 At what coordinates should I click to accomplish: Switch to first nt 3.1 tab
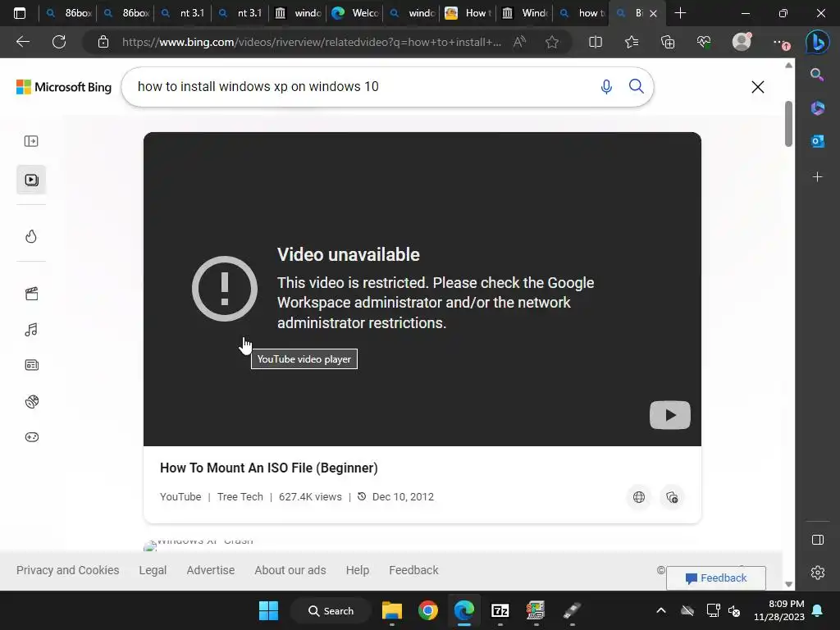click(x=184, y=13)
